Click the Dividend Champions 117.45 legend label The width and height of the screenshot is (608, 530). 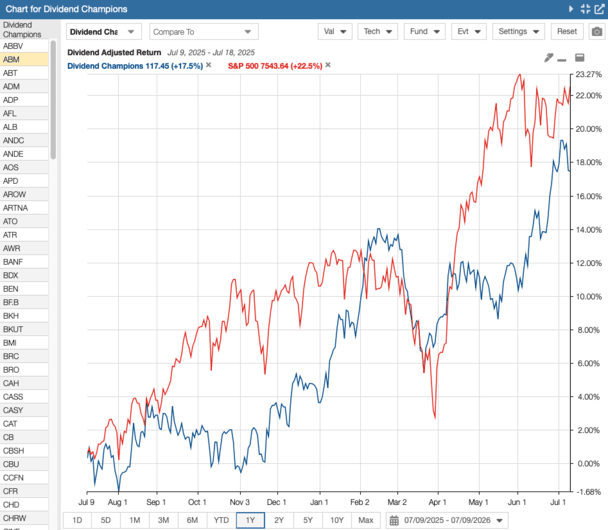coord(135,66)
